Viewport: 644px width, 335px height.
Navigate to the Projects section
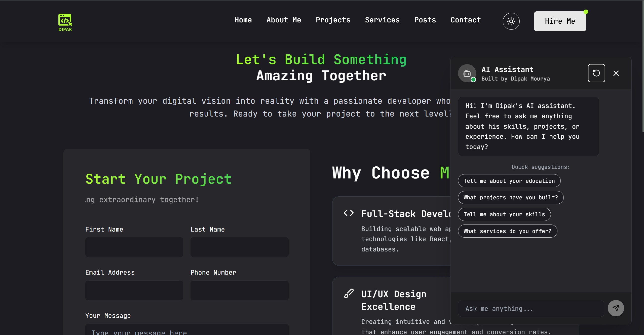coord(333,20)
